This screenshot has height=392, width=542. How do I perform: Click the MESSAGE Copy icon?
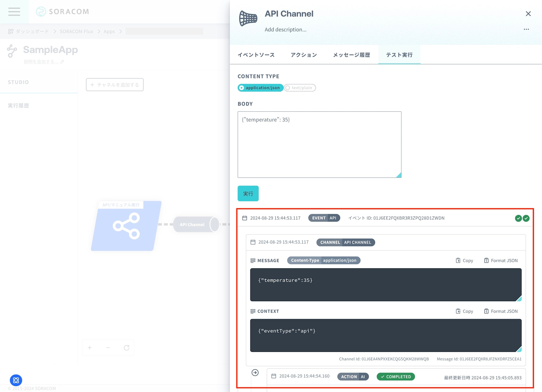458,260
